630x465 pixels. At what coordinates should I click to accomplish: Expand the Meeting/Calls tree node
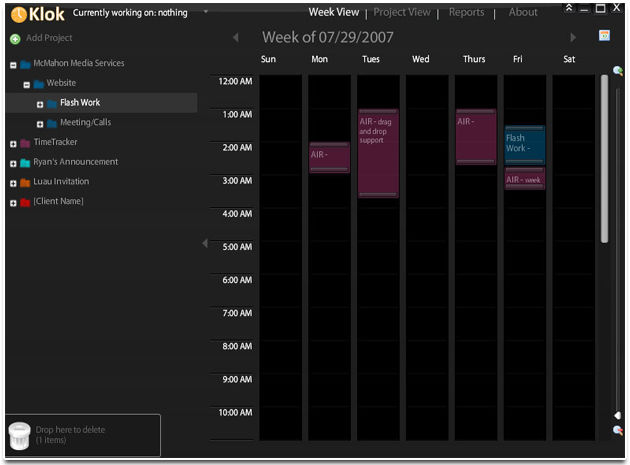[x=40, y=124]
